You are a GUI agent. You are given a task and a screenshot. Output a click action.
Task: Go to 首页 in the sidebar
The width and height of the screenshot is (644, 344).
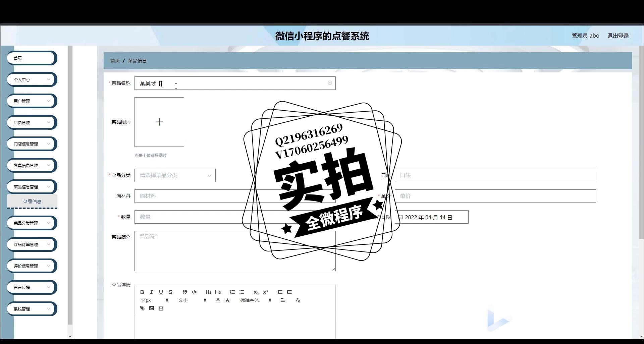pyautogui.click(x=32, y=58)
